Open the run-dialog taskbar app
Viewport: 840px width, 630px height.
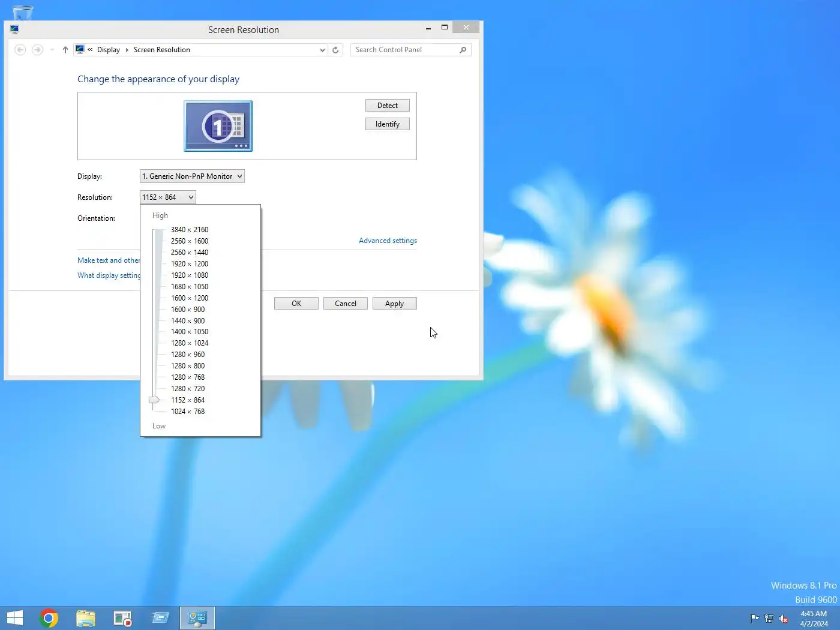[160, 618]
